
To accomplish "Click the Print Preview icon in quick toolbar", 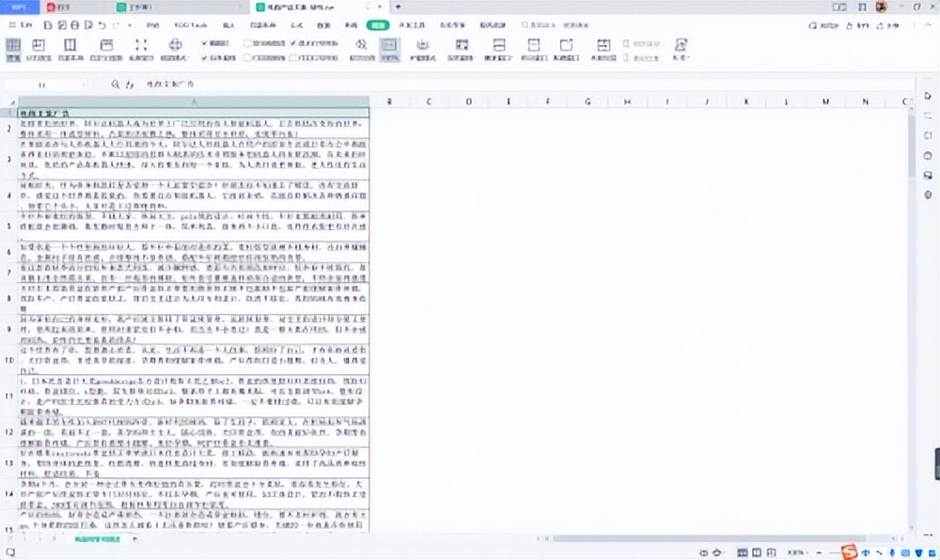I will [88, 25].
